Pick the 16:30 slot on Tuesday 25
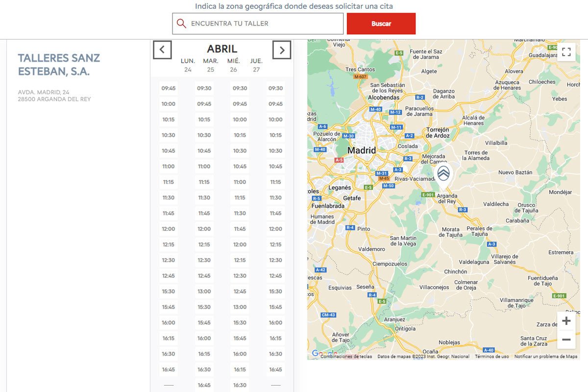The image size is (588, 392). click(204, 369)
